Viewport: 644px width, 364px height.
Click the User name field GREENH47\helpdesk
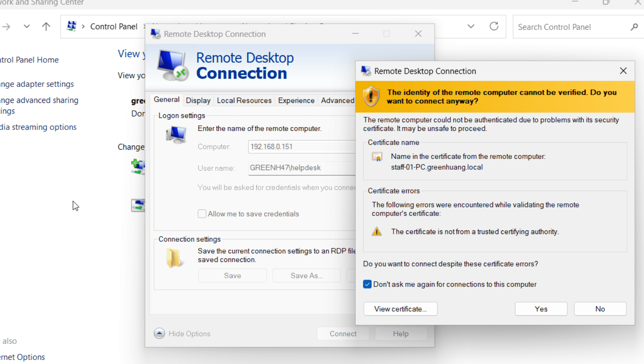coord(302,168)
